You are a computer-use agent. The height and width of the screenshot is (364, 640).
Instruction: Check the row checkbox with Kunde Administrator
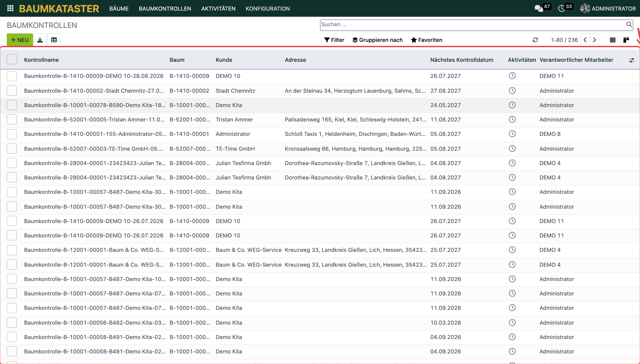[x=12, y=134]
